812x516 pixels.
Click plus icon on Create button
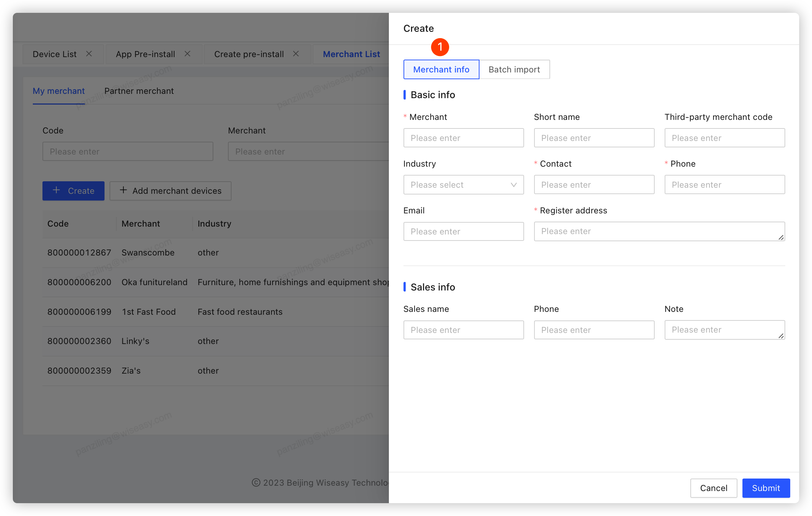point(56,190)
